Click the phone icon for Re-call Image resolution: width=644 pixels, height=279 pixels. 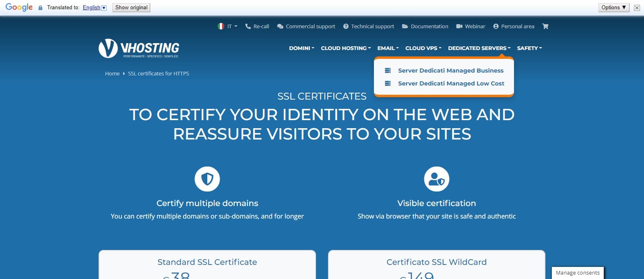pyautogui.click(x=248, y=26)
